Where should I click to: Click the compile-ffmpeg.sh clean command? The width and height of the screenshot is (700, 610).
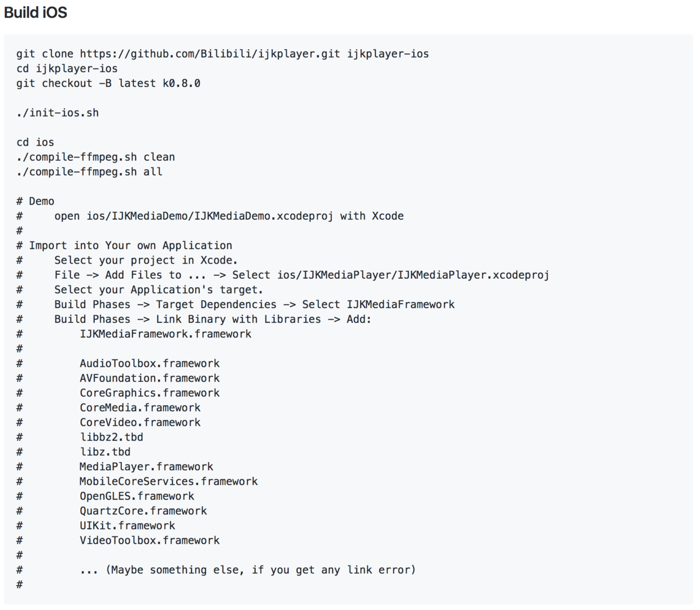coord(96,157)
